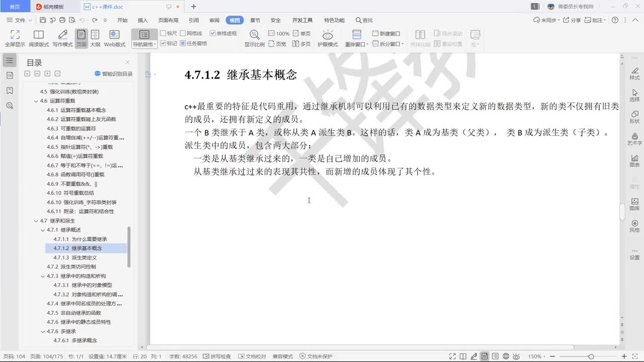Open the 文件 file menu dropdown

coord(20,20)
